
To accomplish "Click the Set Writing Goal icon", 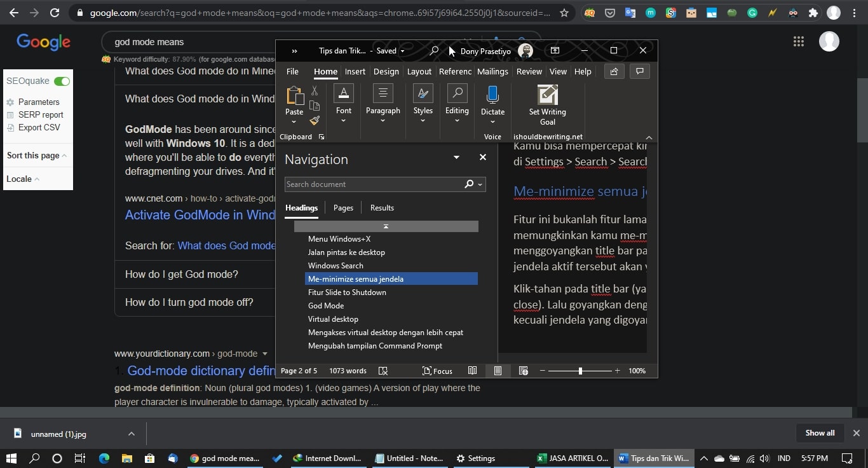I will coord(547,95).
